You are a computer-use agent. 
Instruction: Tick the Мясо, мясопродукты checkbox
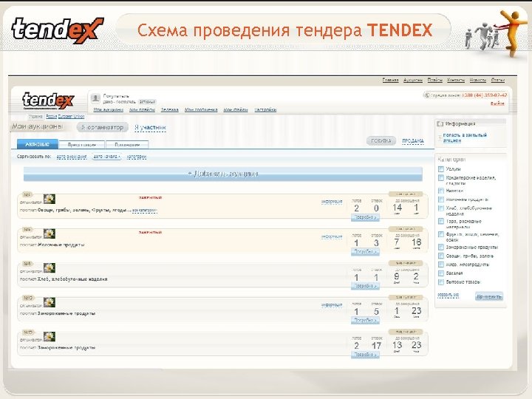441,265
